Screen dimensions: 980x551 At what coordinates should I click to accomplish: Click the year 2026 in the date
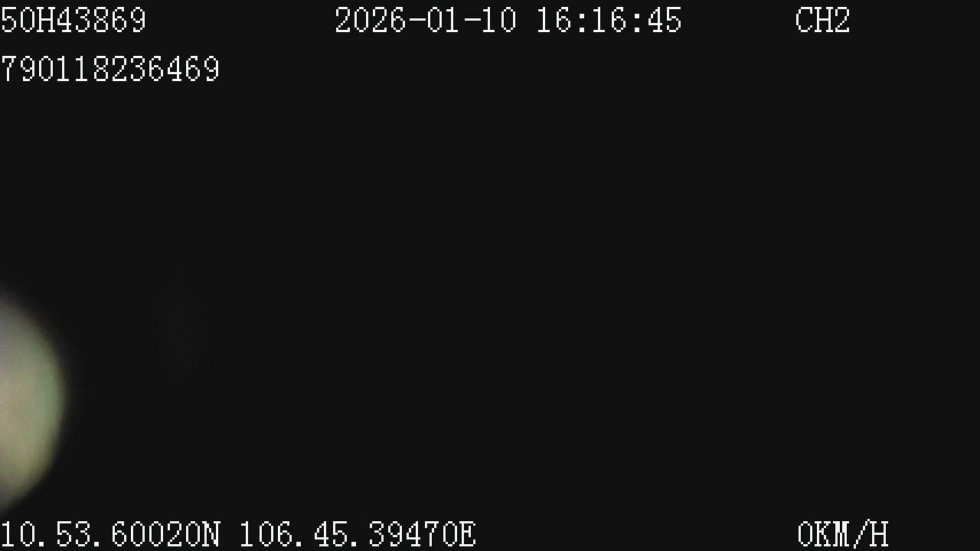click(371, 20)
